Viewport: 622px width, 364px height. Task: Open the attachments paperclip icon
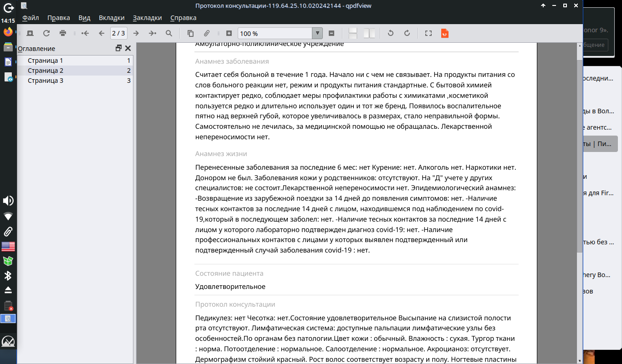(x=207, y=33)
